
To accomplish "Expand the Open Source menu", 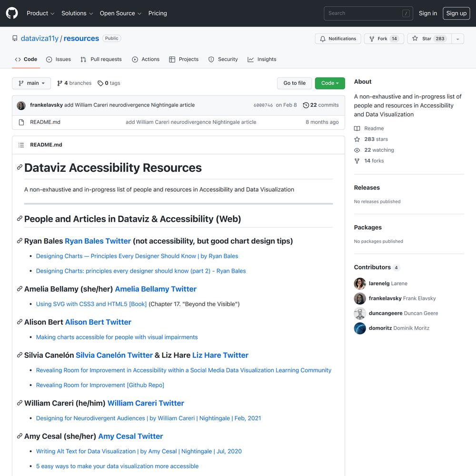I will pos(120,13).
